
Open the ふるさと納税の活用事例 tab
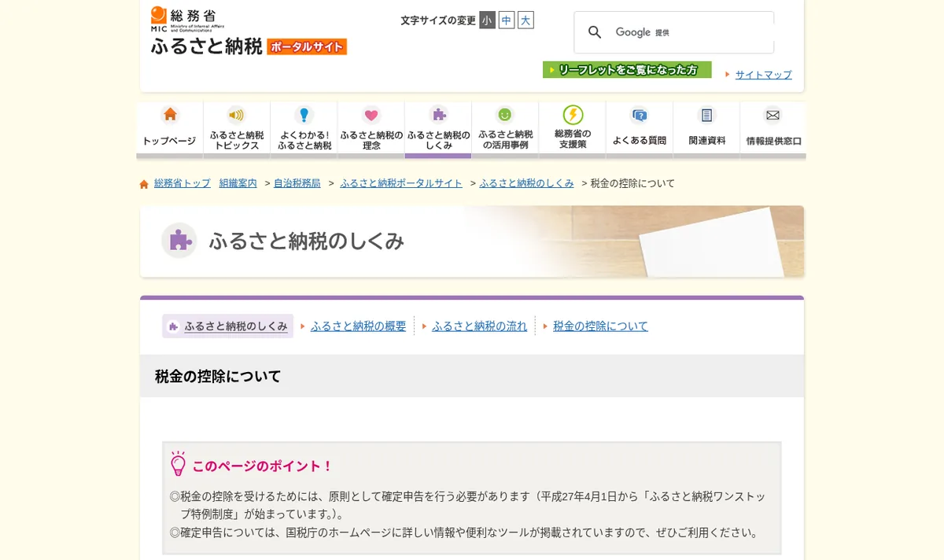pos(505,130)
